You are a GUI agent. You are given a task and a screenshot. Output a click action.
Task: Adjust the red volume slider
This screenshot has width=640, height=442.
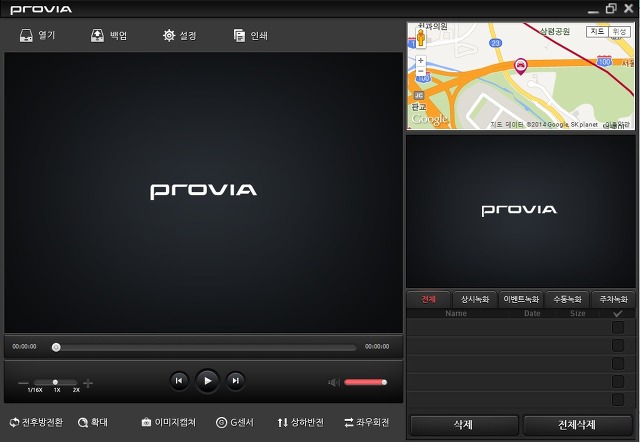click(365, 382)
